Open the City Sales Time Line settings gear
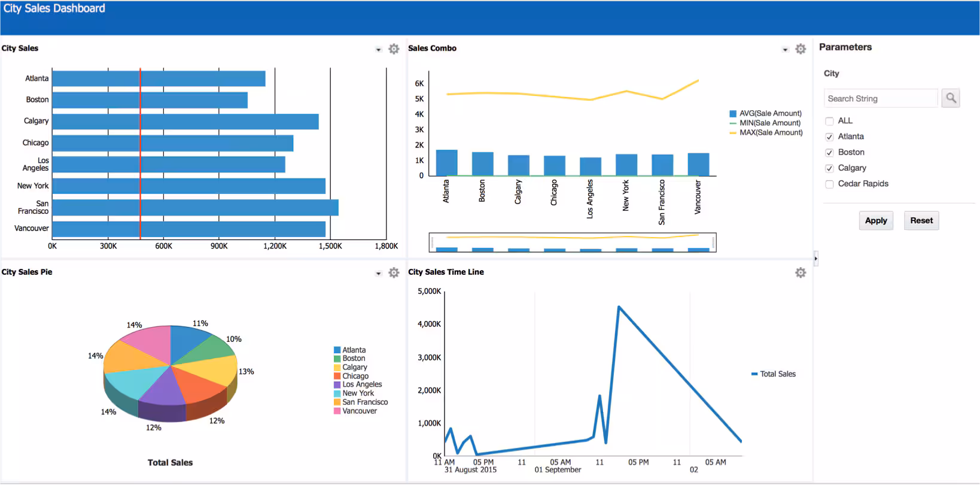 coord(801,273)
